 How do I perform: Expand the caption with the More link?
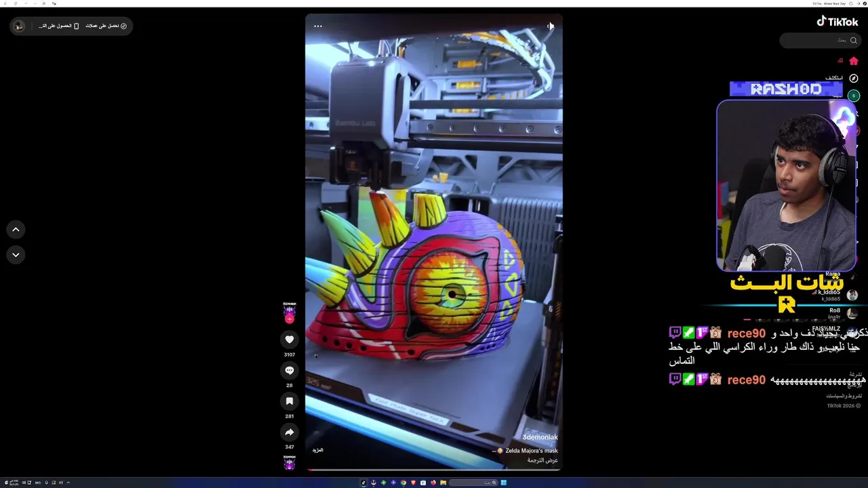pyautogui.click(x=317, y=450)
